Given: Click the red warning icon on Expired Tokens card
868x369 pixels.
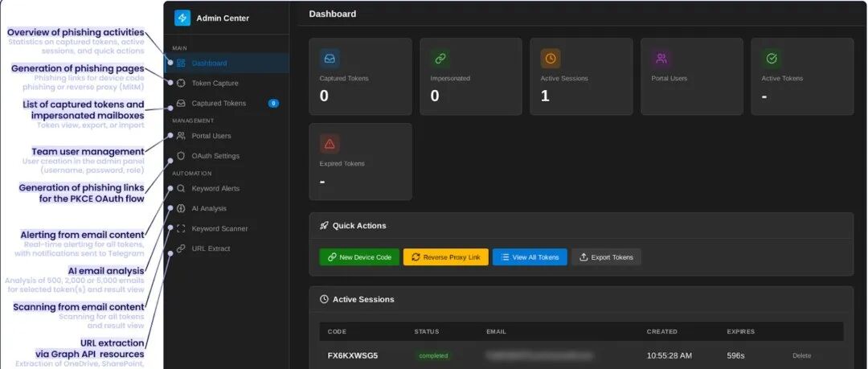Looking at the screenshot, I should (330, 143).
